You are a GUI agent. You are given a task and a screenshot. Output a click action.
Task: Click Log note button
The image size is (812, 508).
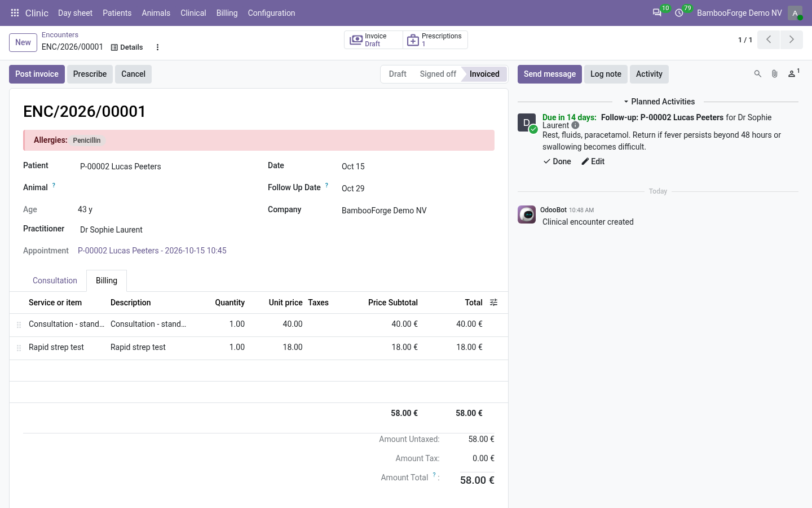tap(606, 74)
